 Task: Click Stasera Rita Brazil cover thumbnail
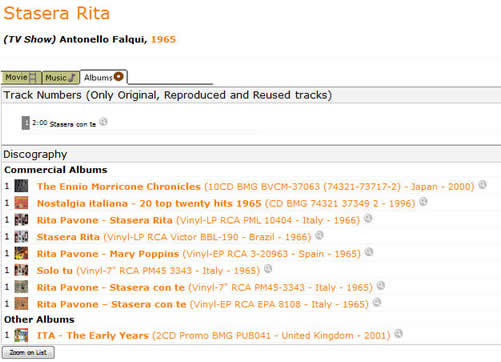21,236
